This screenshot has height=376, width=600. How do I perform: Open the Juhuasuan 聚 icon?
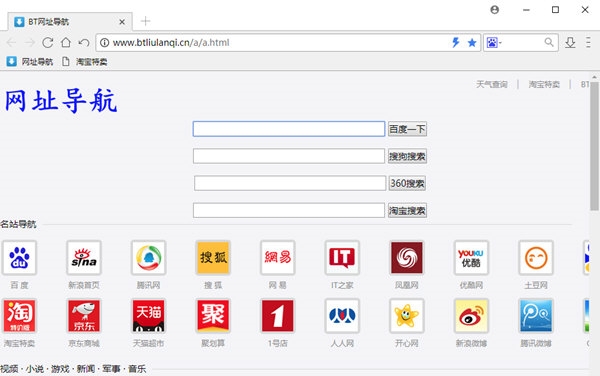[213, 316]
